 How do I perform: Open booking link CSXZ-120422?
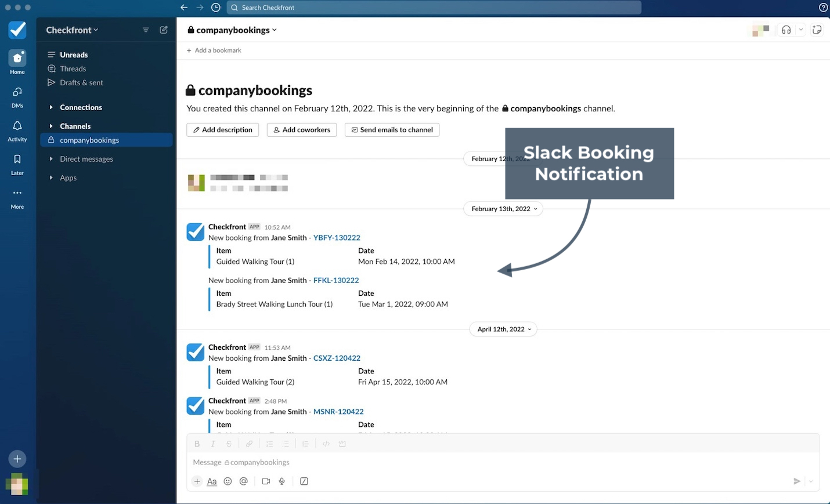point(337,358)
